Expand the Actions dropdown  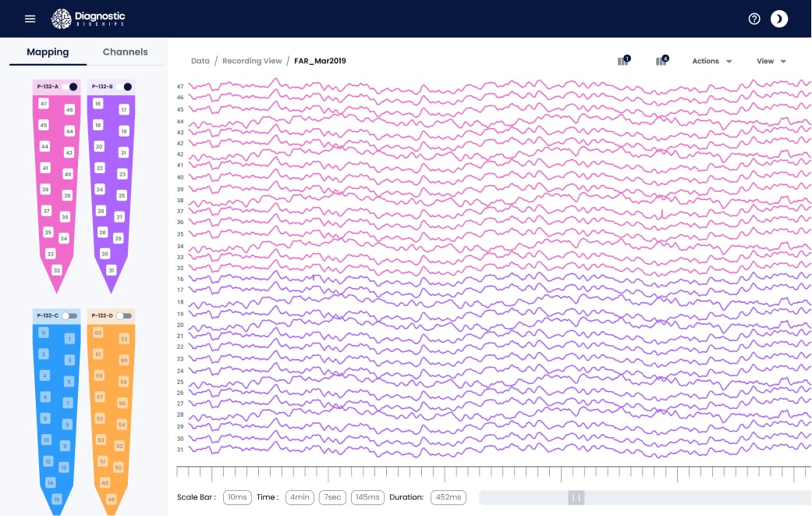(x=711, y=61)
